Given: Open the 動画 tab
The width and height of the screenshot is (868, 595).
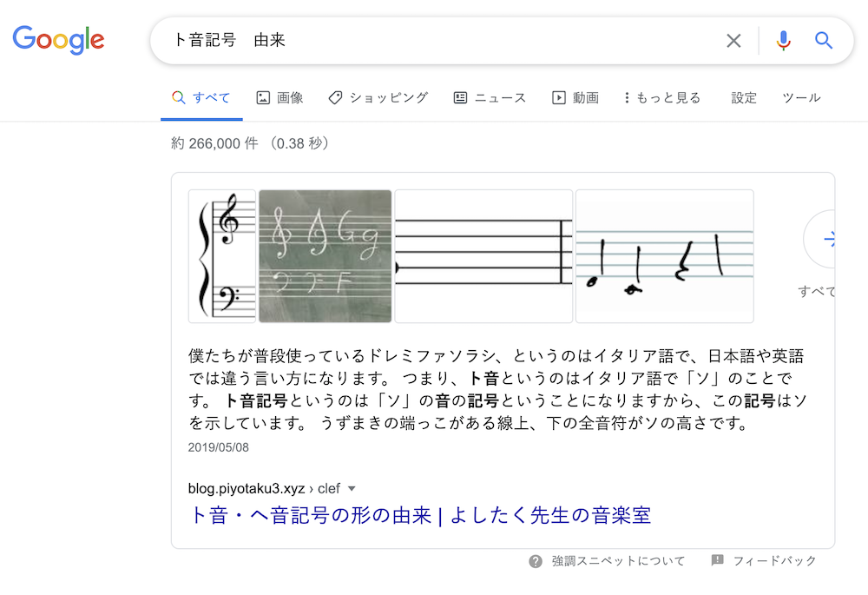Looking at the screenshot, I should [575, 98].
